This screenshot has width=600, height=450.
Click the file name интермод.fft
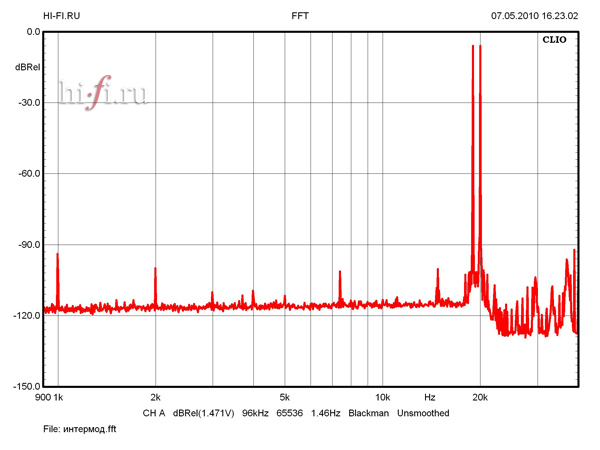tap(84, 428)
